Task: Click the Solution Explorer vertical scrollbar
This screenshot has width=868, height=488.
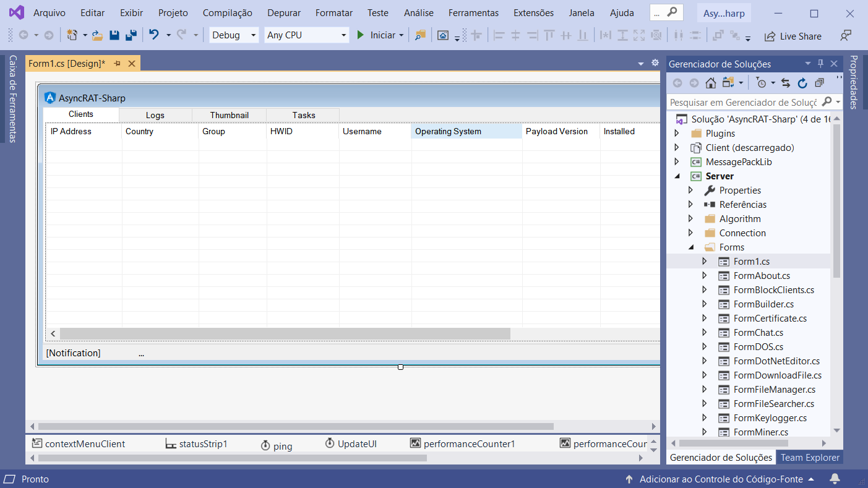Action: (x=836, y=201)
